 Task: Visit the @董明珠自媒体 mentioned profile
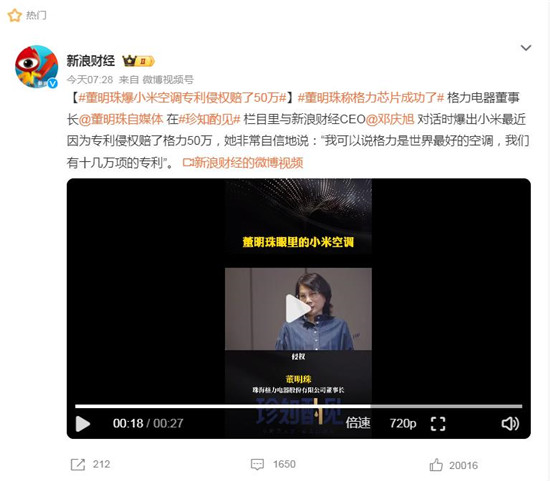tap(121, 119)
